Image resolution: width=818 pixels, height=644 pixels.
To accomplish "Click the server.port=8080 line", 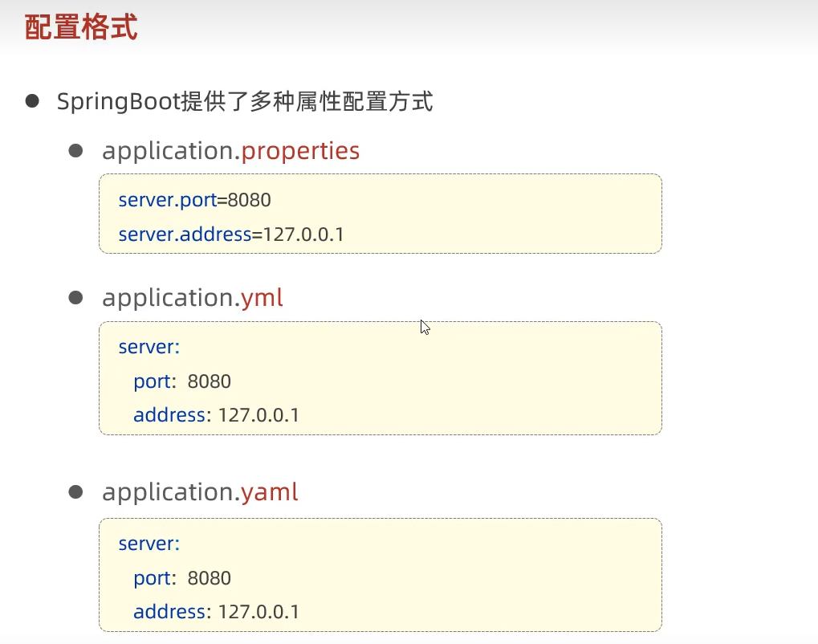I will click(x=194, y=200).
